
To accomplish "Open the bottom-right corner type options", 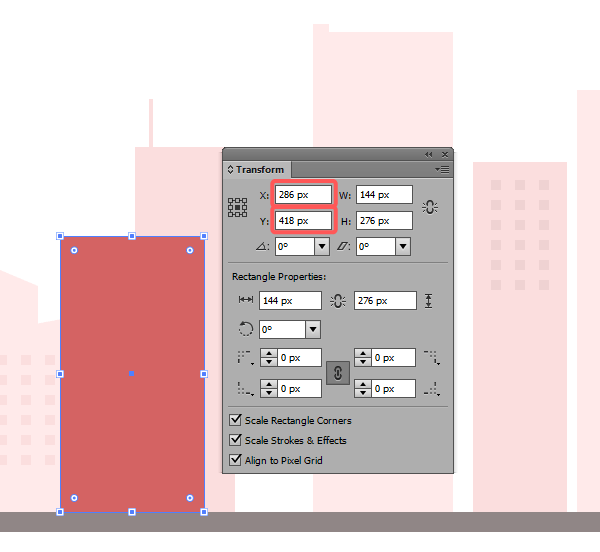I will coord(432,389).
